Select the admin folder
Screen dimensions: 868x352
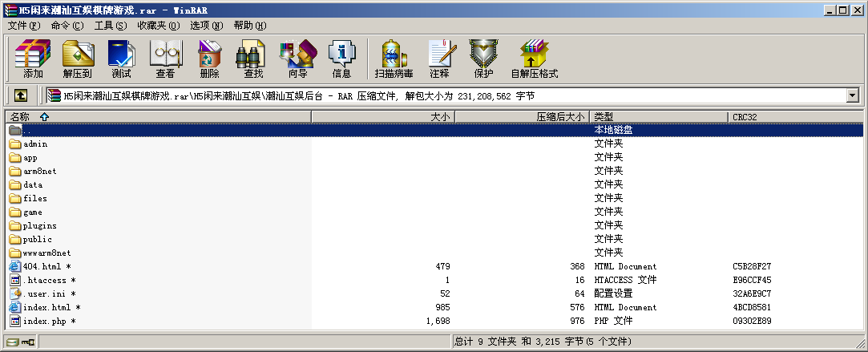coord(35,144)
